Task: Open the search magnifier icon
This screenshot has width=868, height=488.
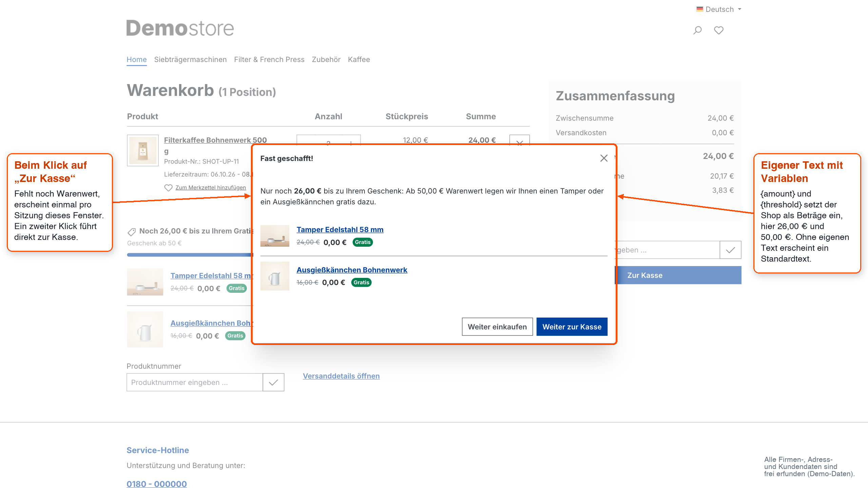Action: [697, 30]
